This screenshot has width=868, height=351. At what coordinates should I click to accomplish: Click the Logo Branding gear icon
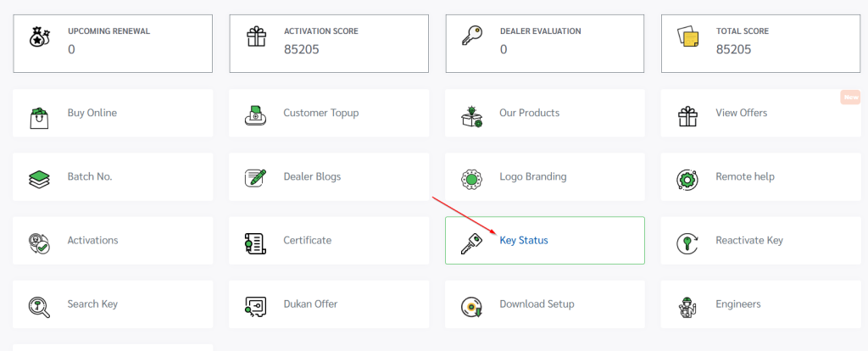click(x=471, y=177)
